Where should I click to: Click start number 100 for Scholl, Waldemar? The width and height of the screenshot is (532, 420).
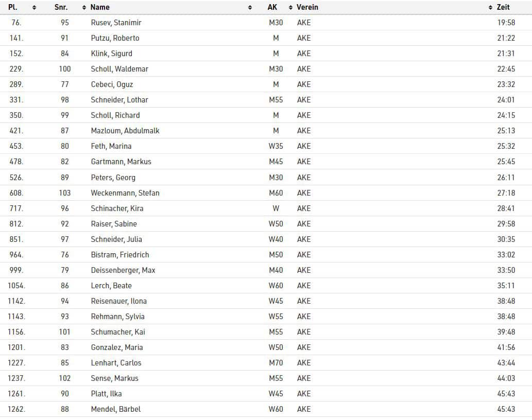click(65, 69)
